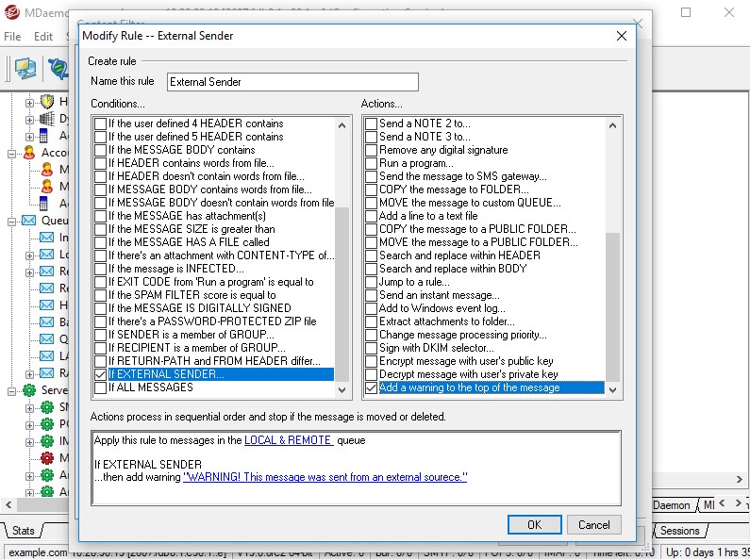Click the Queues envelope icon in tree
Screen dimensions: 750x560
pyautogui.click(x=29, y=221)
